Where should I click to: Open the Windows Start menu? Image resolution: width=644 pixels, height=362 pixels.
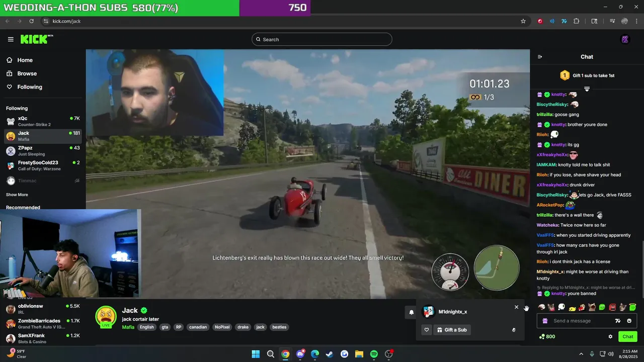click(x=256, y=354)
